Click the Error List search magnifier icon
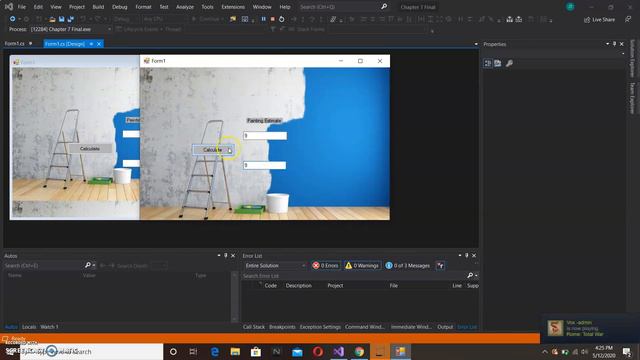This screenshot has height=360, width=640. [x=470, y=276]
